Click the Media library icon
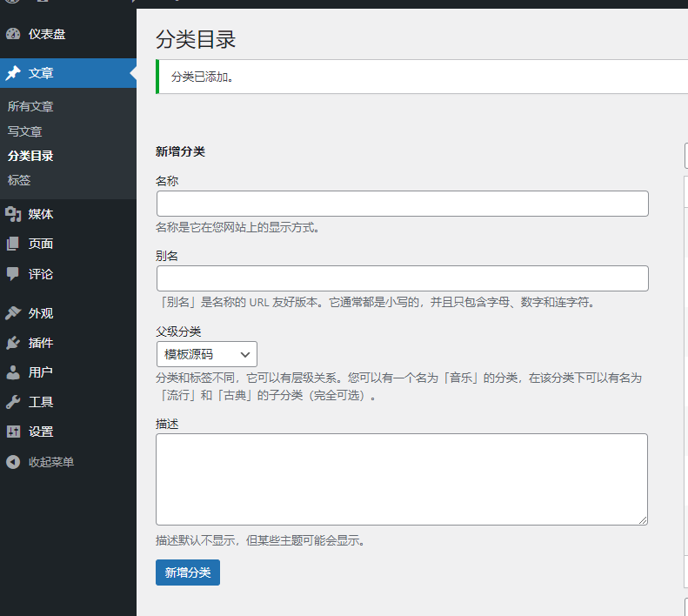This screenshot has width=688, height=616. (x=13, y=214)
